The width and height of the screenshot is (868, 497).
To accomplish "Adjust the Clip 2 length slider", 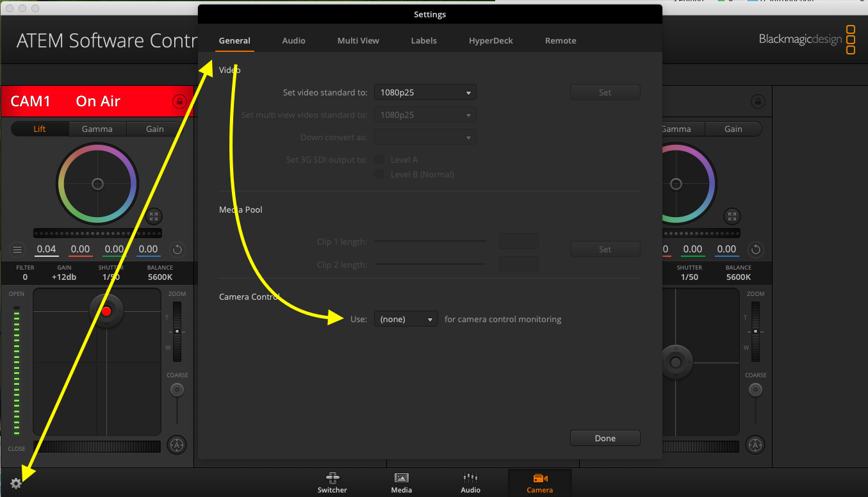I will coord(430,264).
